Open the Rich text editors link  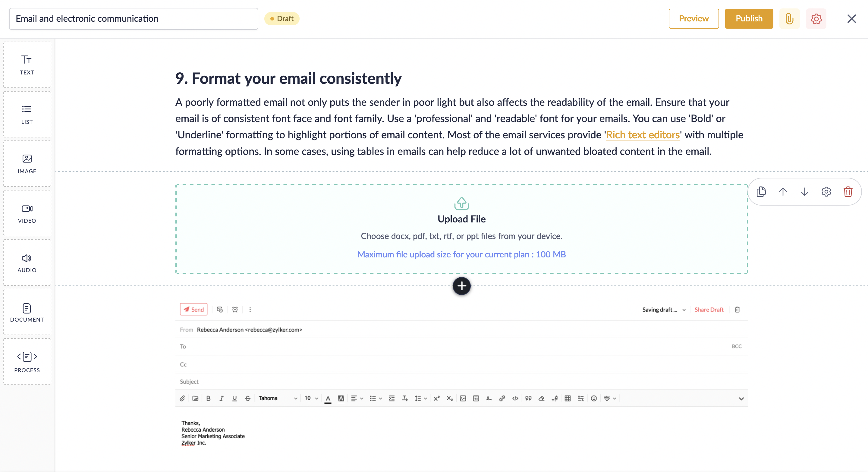pyautogui.click(x=643, y=135)
